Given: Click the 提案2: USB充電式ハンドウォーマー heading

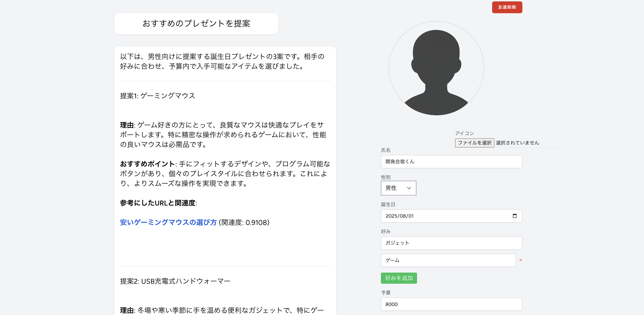Looking at the screenshot, I should pyautogui.click(x=175, y=281).
